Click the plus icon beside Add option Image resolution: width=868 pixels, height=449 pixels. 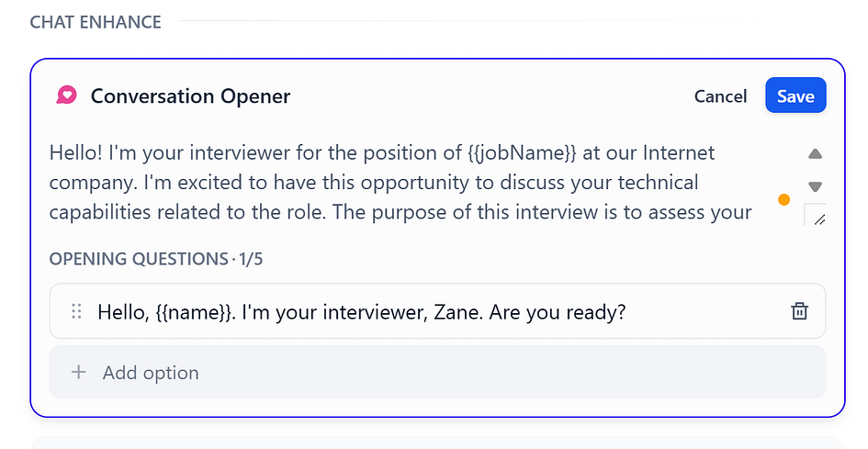[x=79, y=372]
